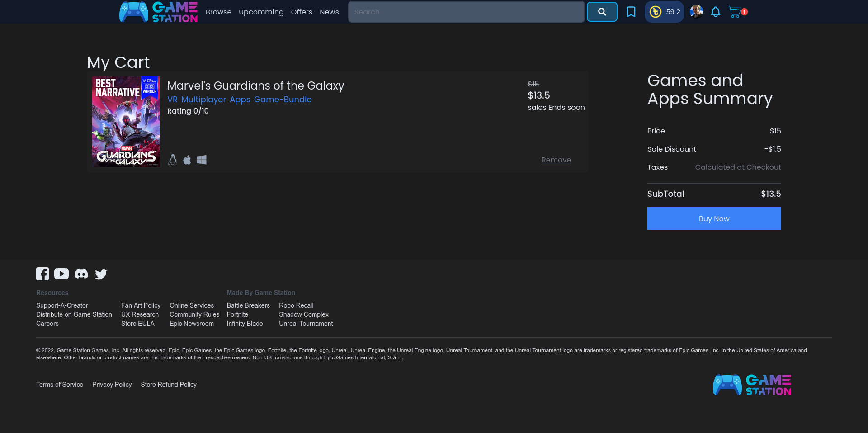Open the coin balance 59.2
Image resolution: width=868 pixels, height=433 pixels.
pyautogui.click(x=664, y=12)
